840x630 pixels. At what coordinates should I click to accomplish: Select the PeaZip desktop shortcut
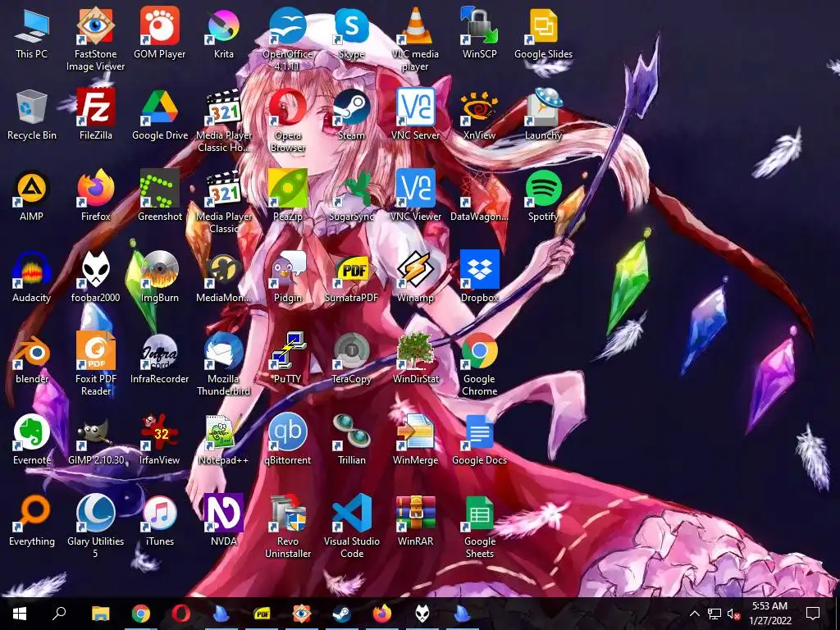pyautogui.click(x=288, y=195)
